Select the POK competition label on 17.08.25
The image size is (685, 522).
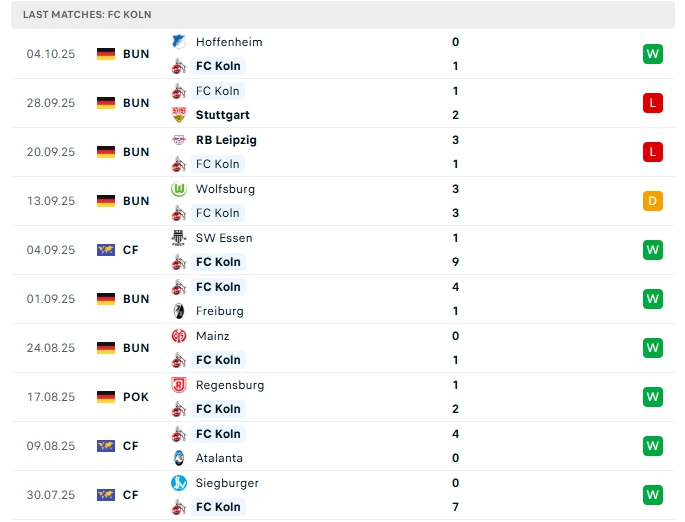click(x=136, y=397)
